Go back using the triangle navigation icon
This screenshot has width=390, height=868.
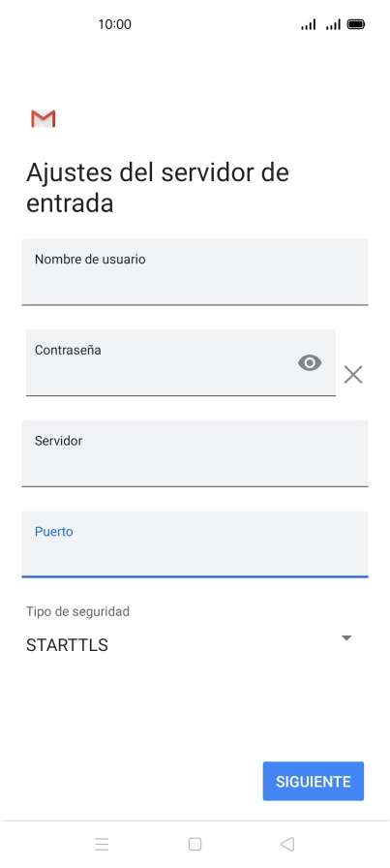coord(287,844)
